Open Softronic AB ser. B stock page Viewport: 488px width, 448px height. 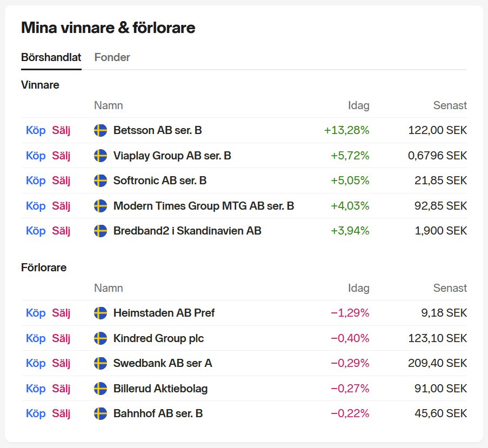click(x=160, y=180)
